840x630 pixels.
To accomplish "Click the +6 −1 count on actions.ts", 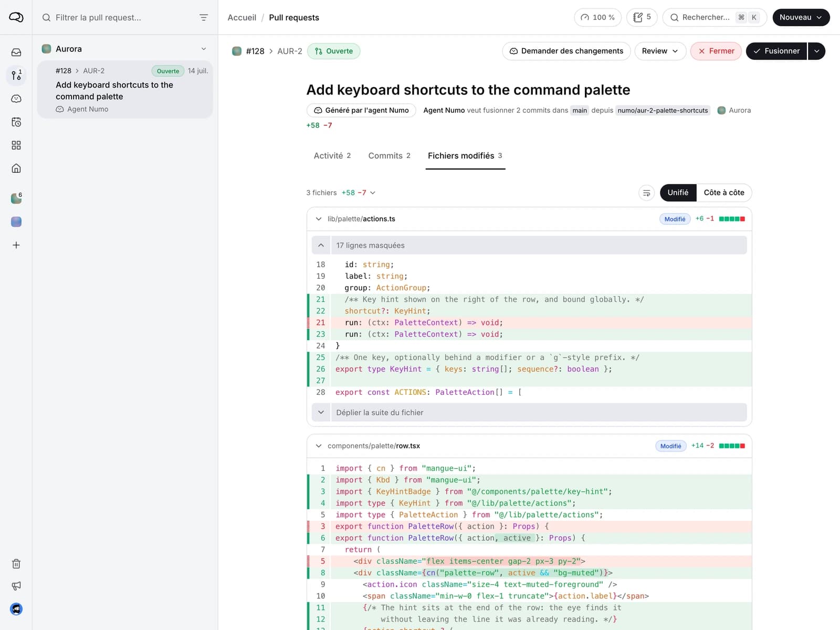I will pyautogui.click(x=705, y=219).
